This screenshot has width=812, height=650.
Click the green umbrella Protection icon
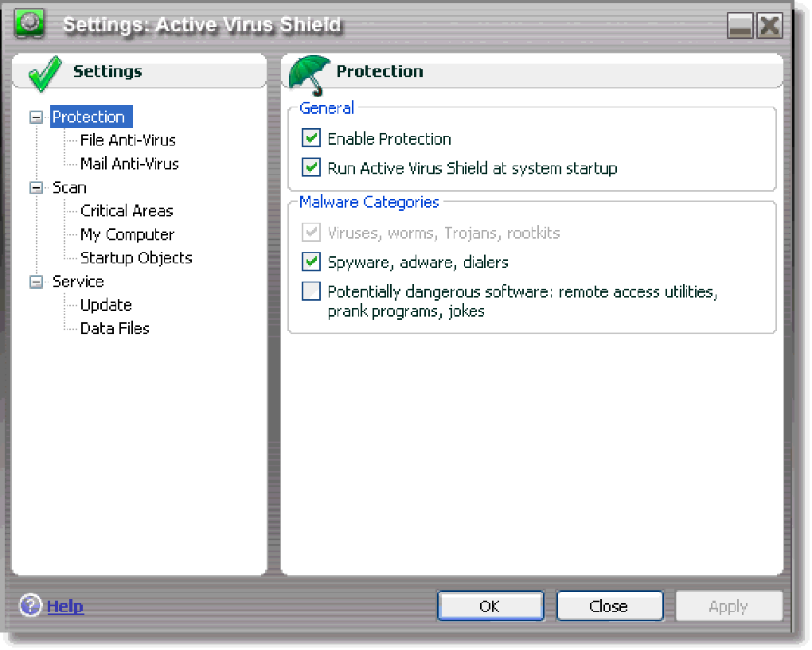tap(309, 75)
